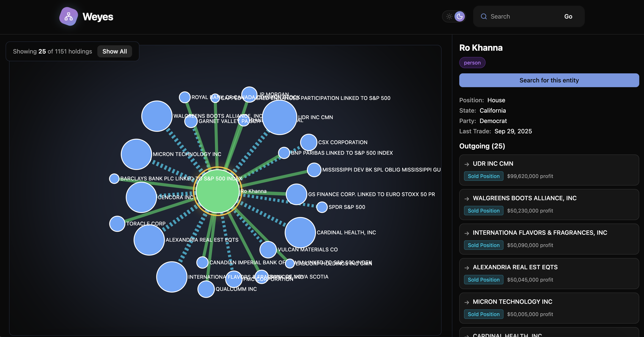Click the person type tag
This screenshot has width=644, height=337.
click(x=472, y=63)
